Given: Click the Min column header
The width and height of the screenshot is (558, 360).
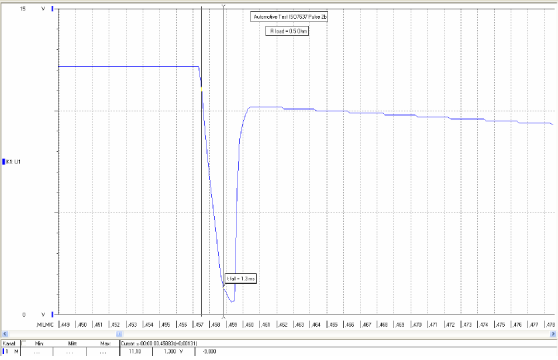Looking at the screenshot, I should pyautogui.click(x=39, y=344).
